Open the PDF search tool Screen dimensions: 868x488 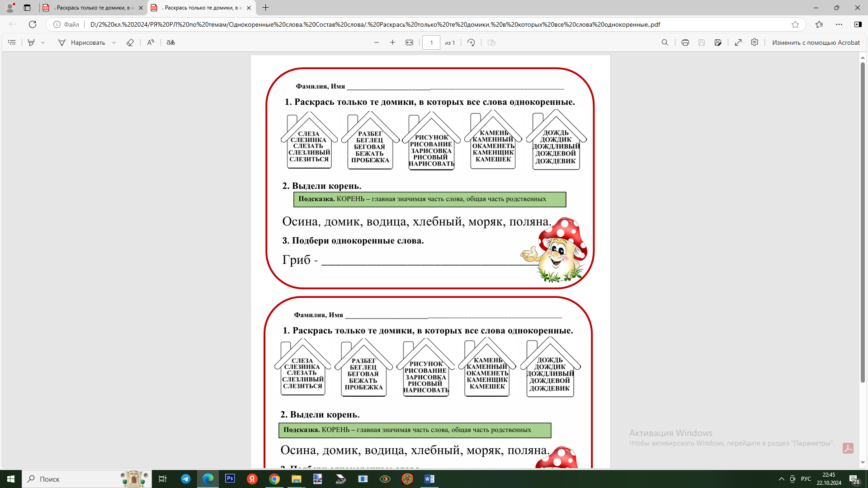click(665, 42)
